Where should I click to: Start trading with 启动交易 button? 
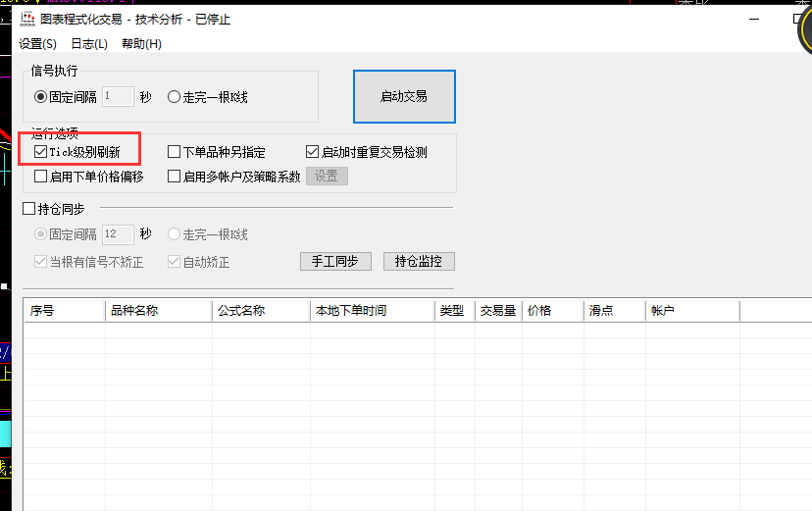[404, 97]
